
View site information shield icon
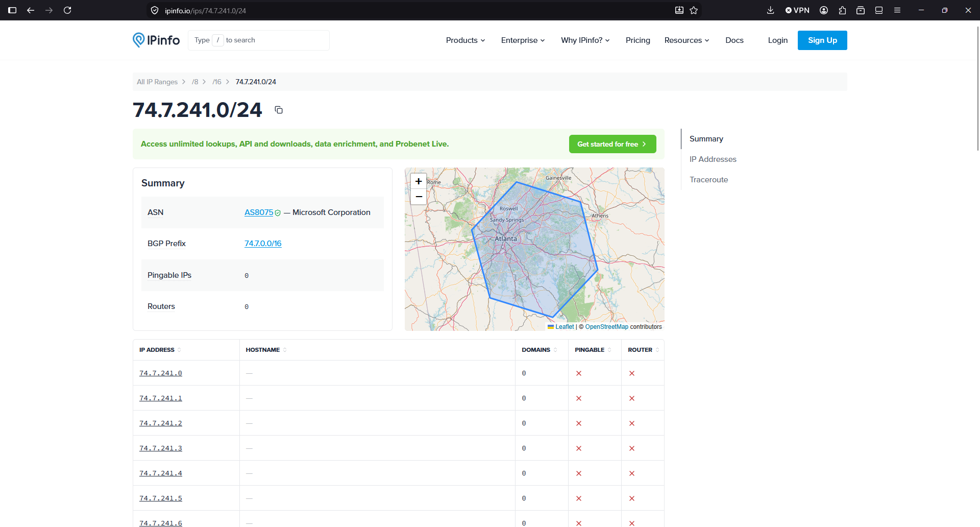pyautogui.click(x=155, y=10)
